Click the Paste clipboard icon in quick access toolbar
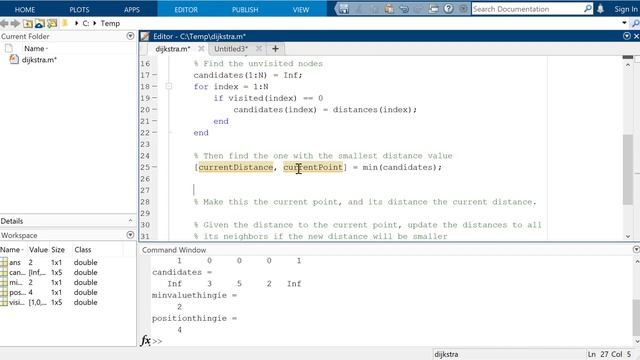 pos(389,9)
